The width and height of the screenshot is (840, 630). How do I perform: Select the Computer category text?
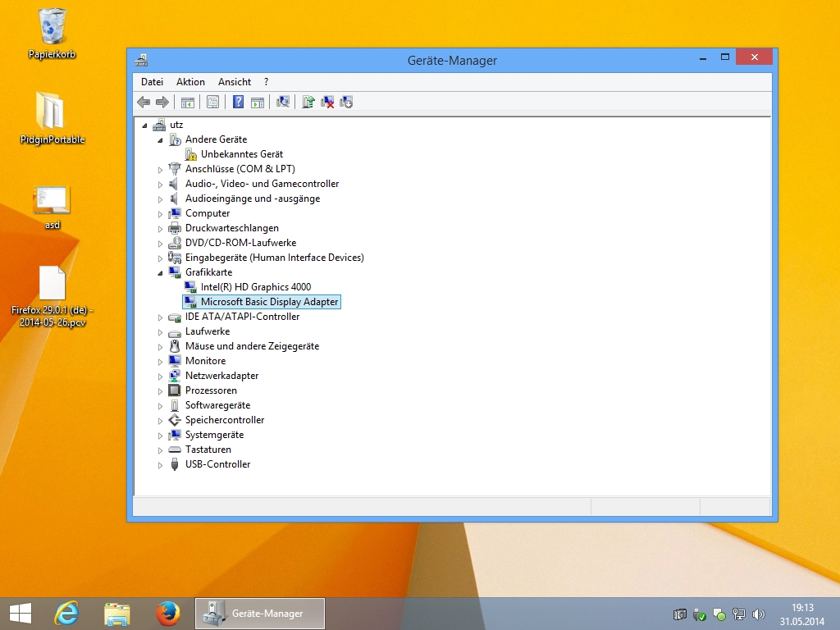[x=208, y=213]
